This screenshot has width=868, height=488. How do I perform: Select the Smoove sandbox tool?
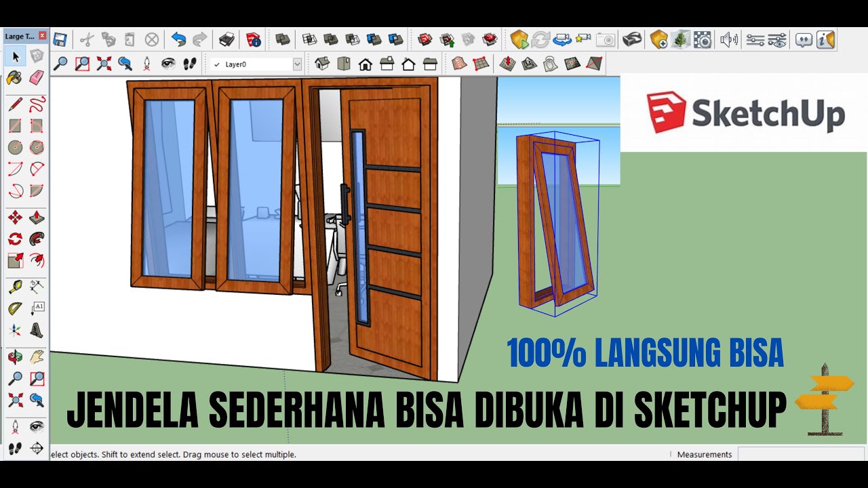click(x=507, y=64)
